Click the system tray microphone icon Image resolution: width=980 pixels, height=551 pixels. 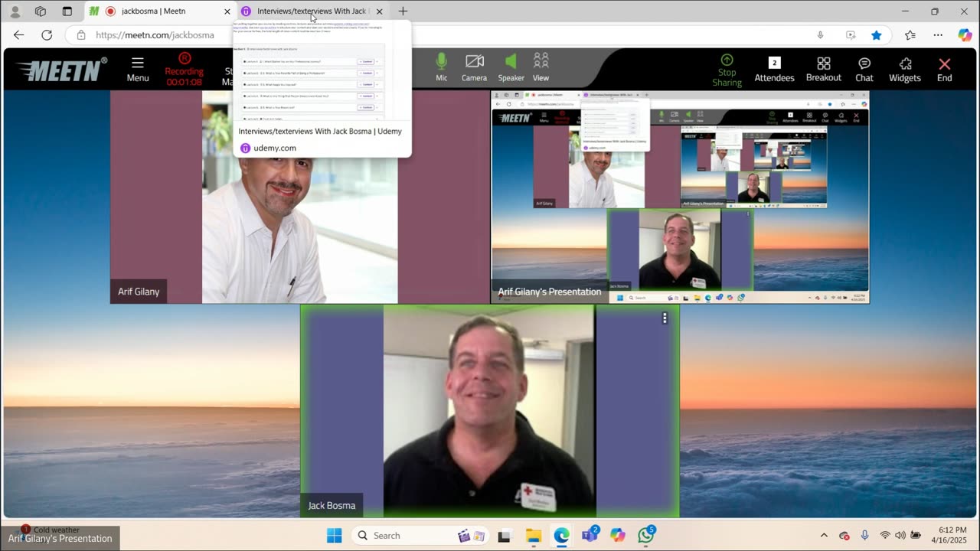864,536
